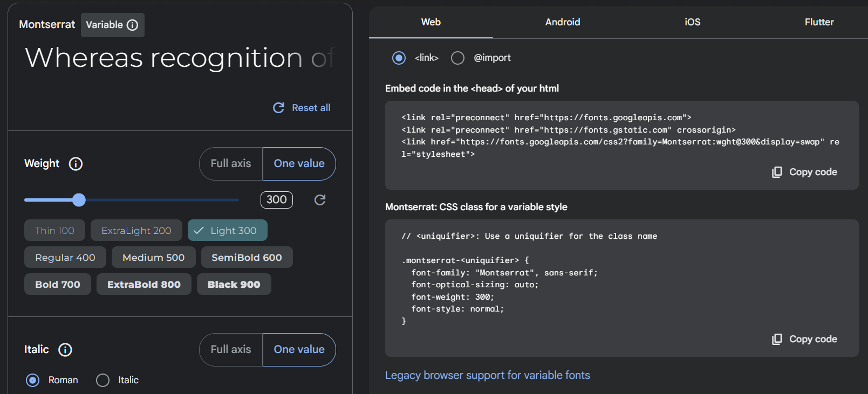Select SemiBold 600 weight
Screen dimensions: 868x394
click(x=247, y=258)
